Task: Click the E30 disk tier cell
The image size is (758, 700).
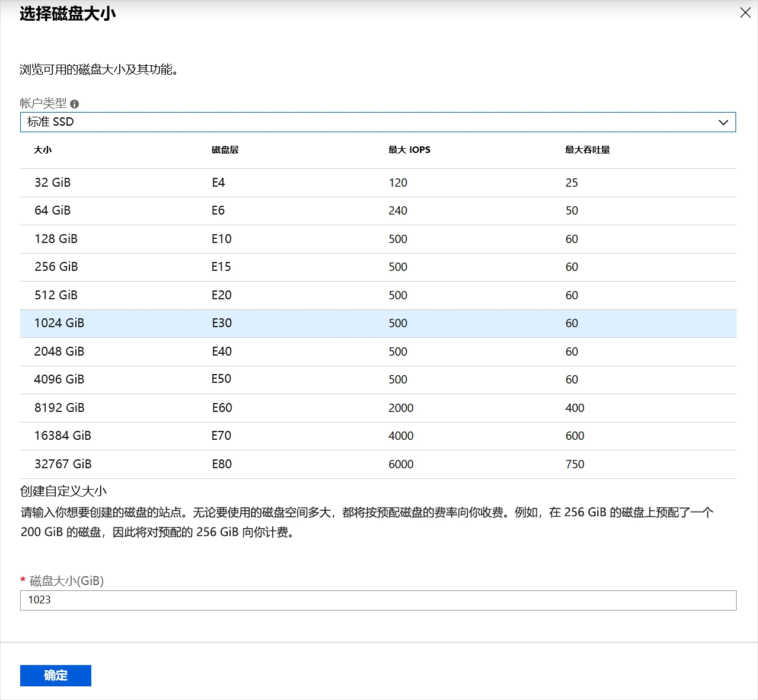Action: coord(222,323)
